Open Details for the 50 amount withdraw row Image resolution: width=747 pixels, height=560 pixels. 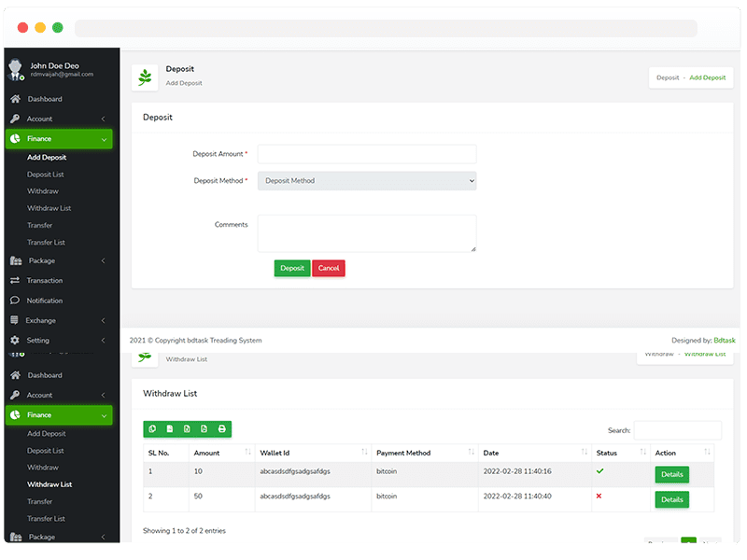tap(671, 499)
